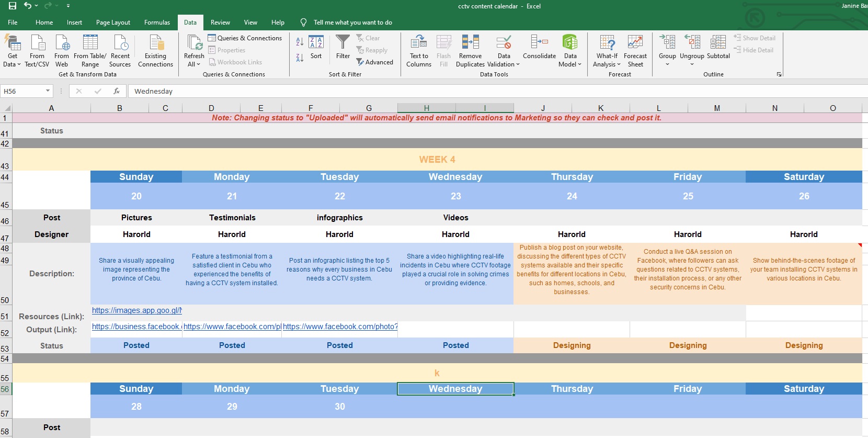The image size is (868, 438).
Task: Create a Forecast Sheet
Action: (635, 51)
